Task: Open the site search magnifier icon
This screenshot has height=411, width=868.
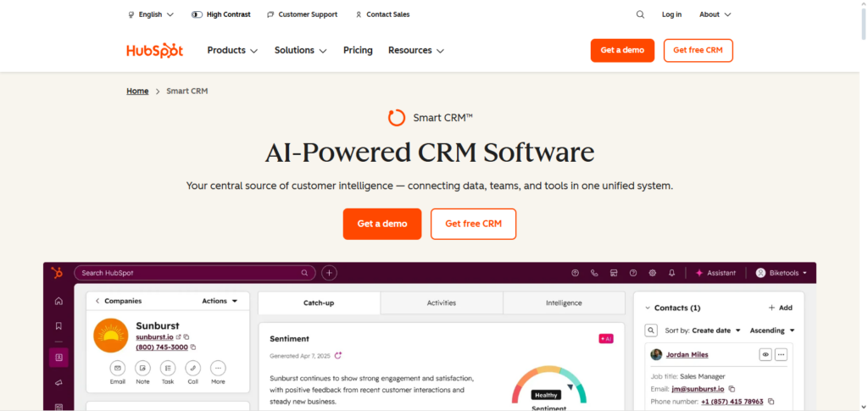Action: (640, 15)
